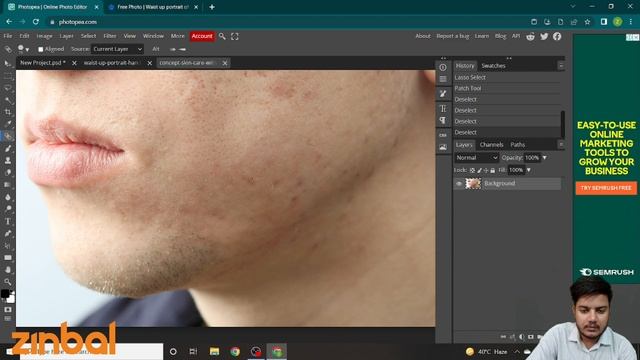This screenshot has height=360, width=640.
Task: Click the foreground black color swatch
Action: (4, 294)
